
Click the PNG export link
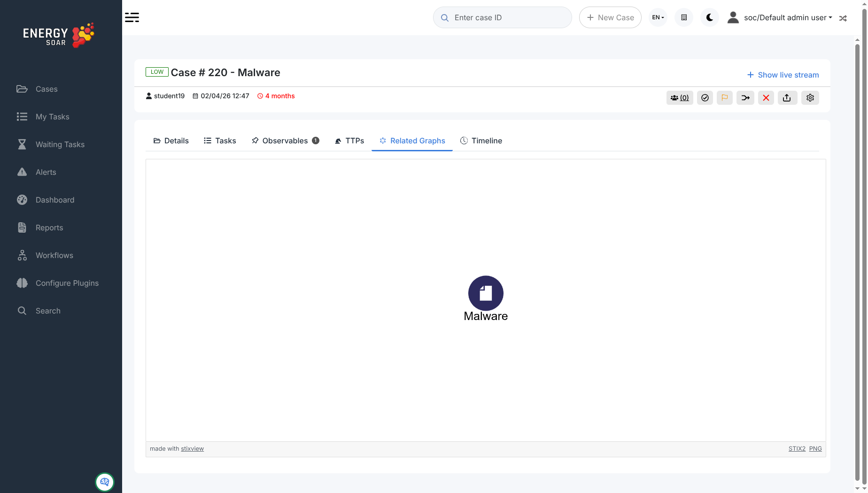(815, 449)
